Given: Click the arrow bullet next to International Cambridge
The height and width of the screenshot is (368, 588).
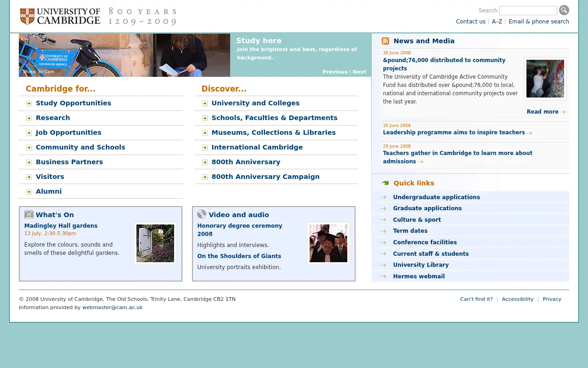Looking at the screenshot, I should tap(205, 148).
